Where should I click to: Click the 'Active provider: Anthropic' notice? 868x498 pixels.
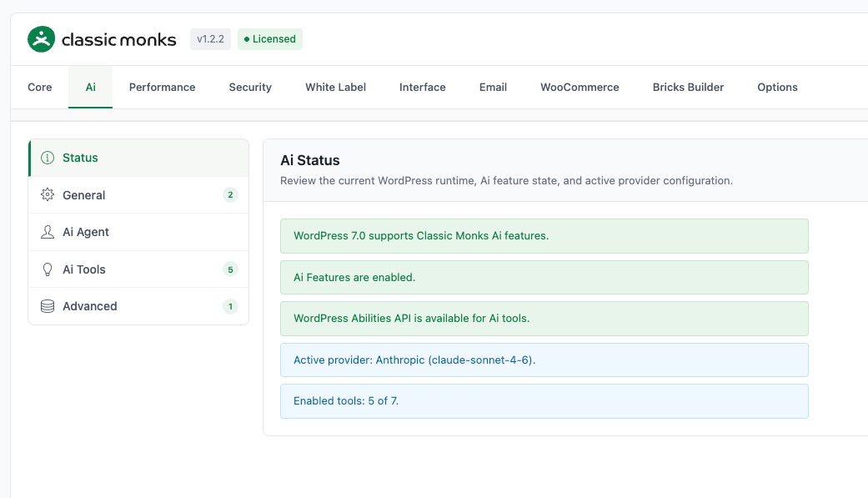(544, 360)
